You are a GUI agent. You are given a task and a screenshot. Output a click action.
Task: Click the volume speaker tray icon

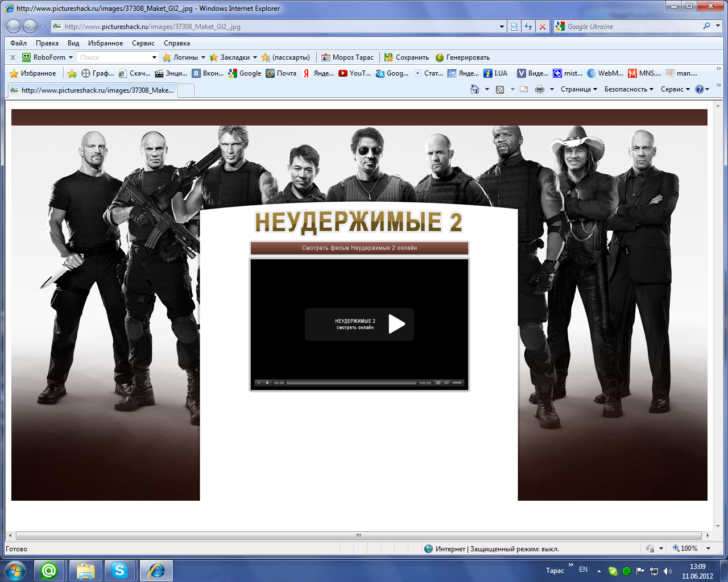[668, 571]
